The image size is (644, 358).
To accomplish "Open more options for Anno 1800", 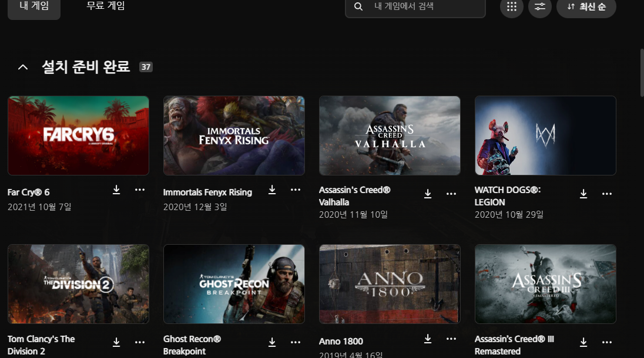I will pos(451,339).
